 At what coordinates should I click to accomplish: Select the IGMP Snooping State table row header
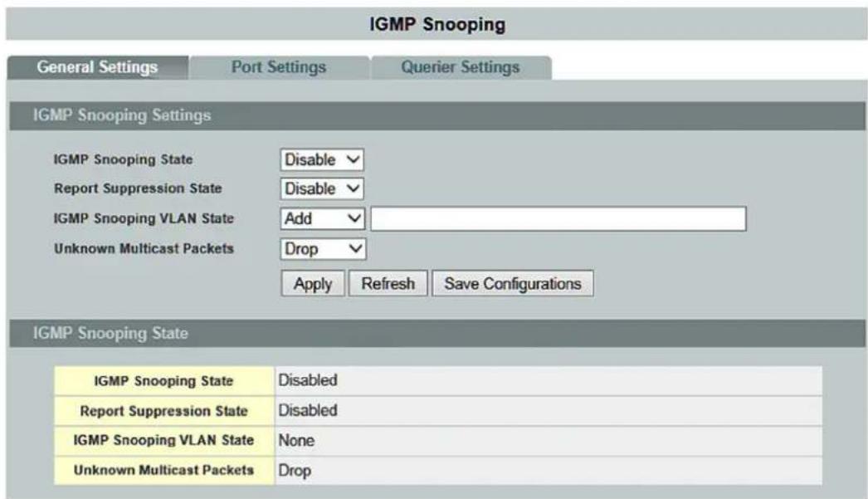click(163, 381)
